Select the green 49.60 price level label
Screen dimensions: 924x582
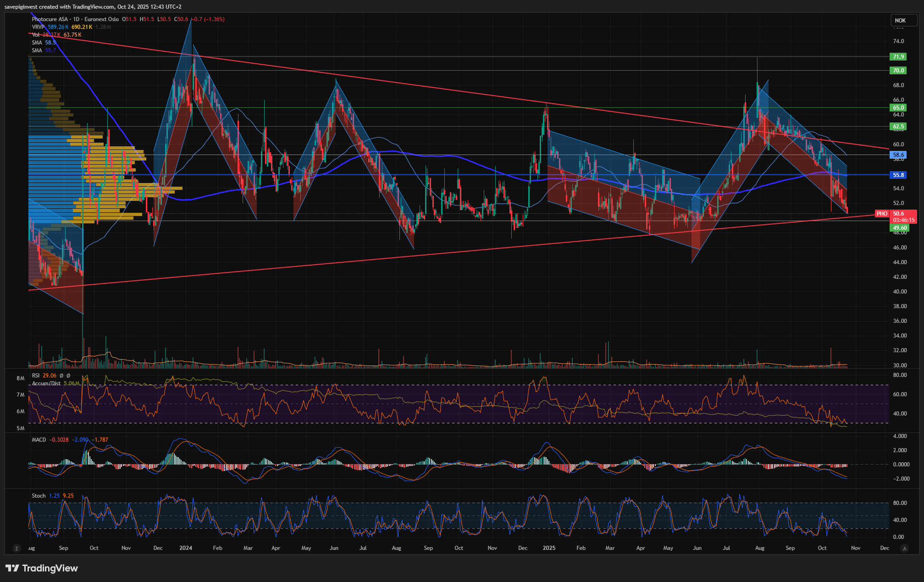900,228
